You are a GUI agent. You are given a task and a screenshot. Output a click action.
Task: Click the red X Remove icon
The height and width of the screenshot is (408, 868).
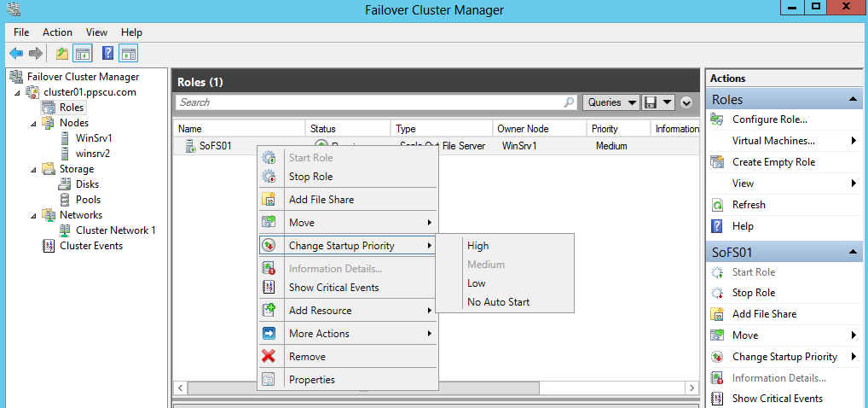[x=269, y=357]
